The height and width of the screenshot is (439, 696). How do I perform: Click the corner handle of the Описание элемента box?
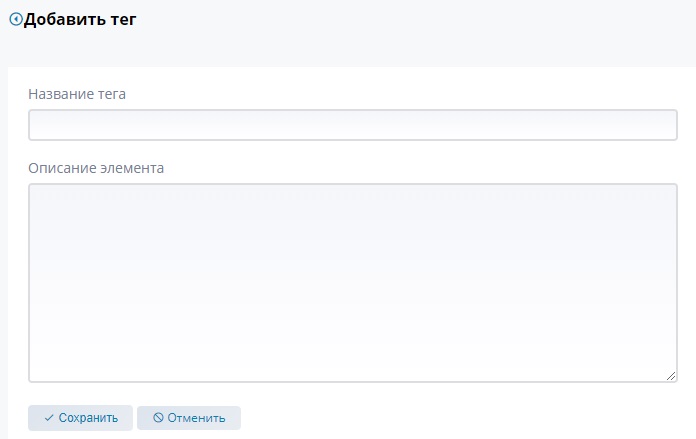(x=671, y=376)
